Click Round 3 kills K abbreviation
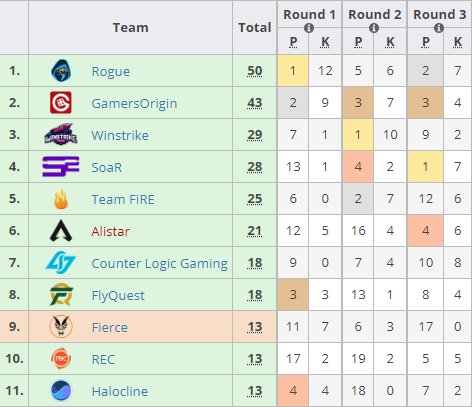472x407 pixels. pyautogui.click(x=458, y=42)
